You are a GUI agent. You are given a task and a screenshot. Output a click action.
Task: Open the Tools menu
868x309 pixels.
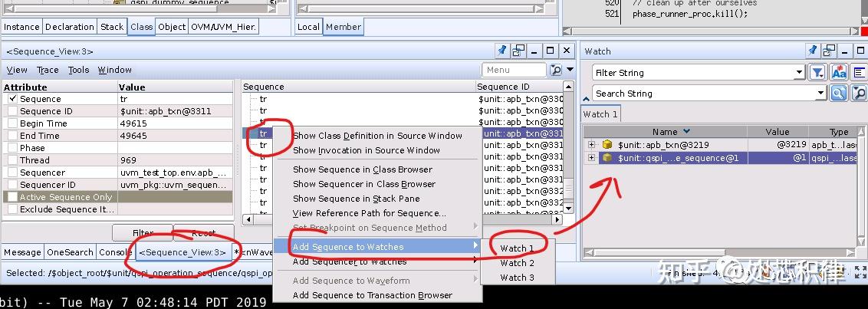pos(79,70)
